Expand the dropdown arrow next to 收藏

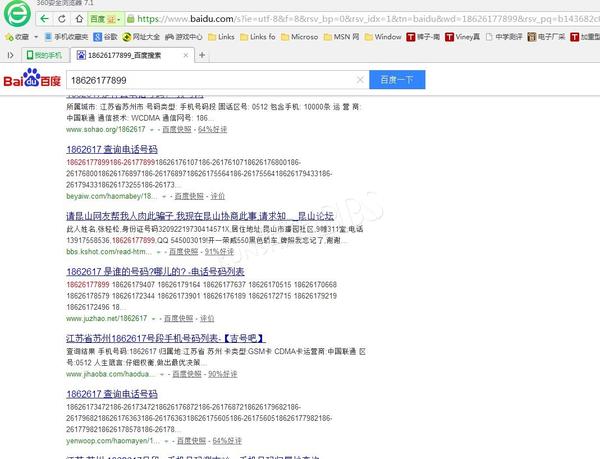(36, 37)
